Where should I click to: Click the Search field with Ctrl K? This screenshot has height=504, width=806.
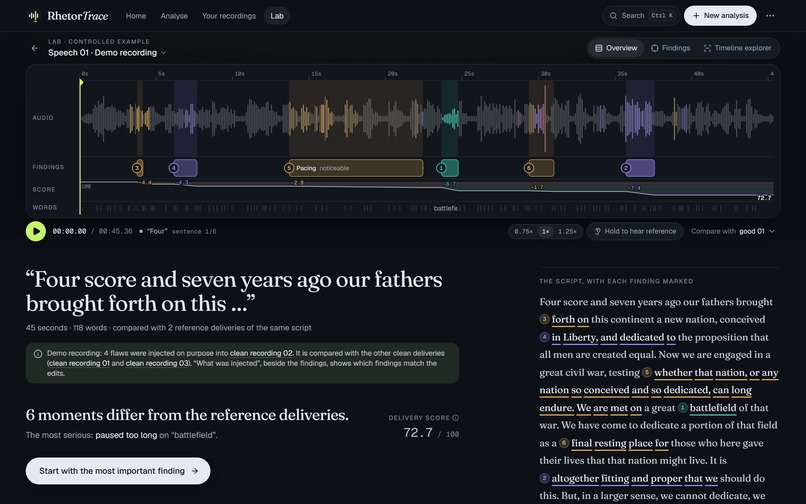(x=641, y=16)
